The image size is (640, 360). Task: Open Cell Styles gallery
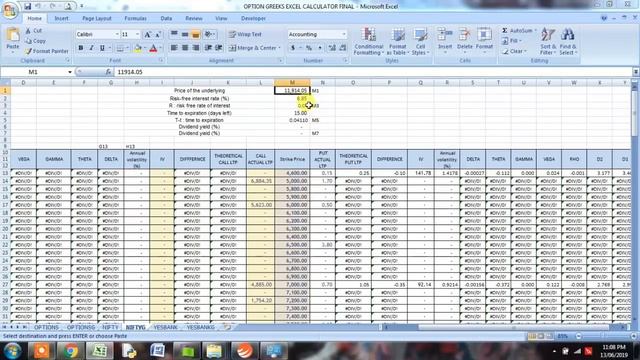pos(420,41)
